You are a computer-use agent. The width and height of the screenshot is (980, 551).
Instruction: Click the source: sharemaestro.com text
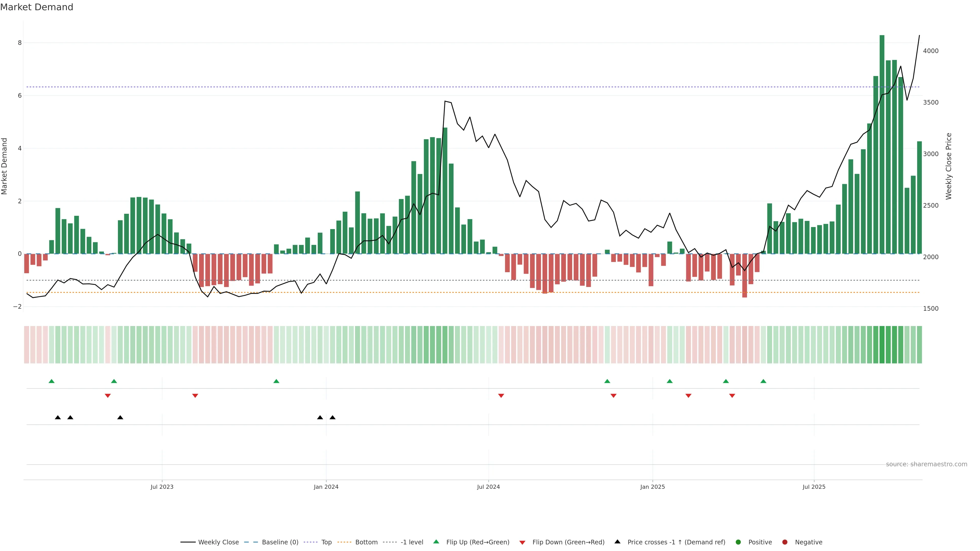pyautogui.click(x=926, y=464)
